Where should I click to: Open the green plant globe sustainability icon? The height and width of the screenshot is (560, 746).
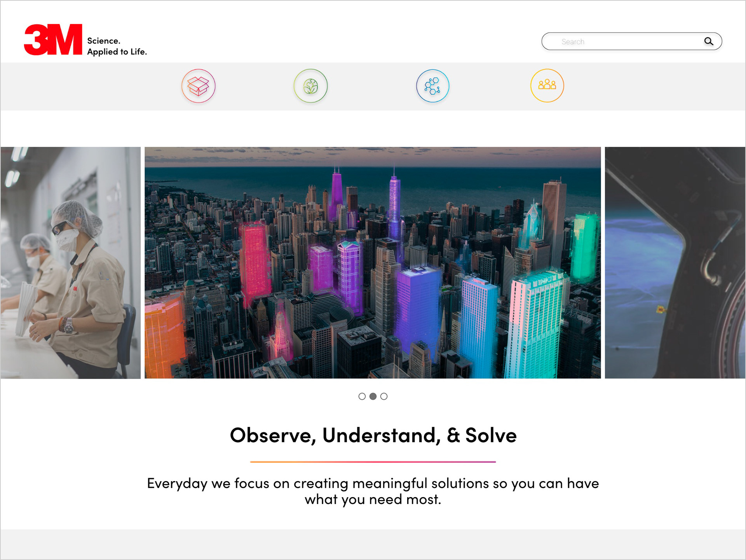(x=310, y=86)
